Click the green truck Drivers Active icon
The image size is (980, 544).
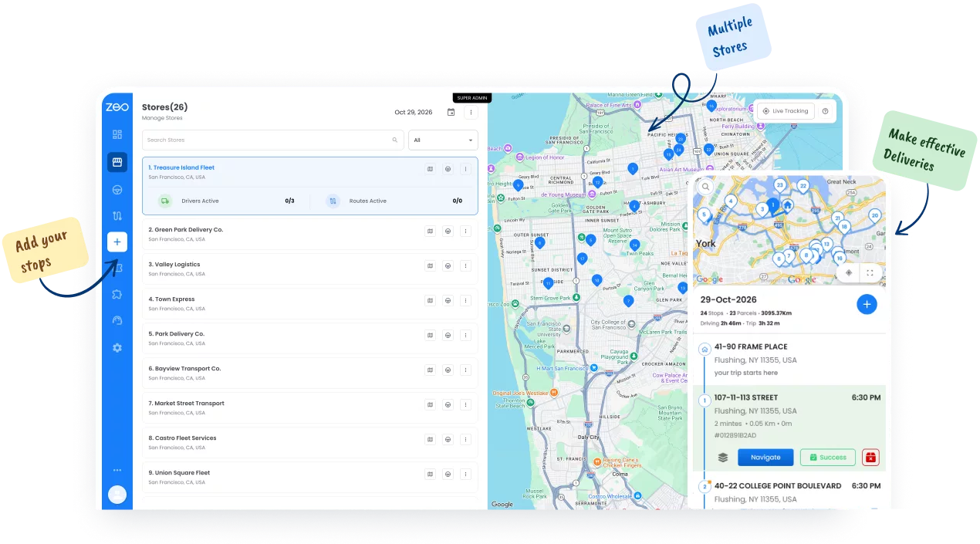click(x=165, y=201)
